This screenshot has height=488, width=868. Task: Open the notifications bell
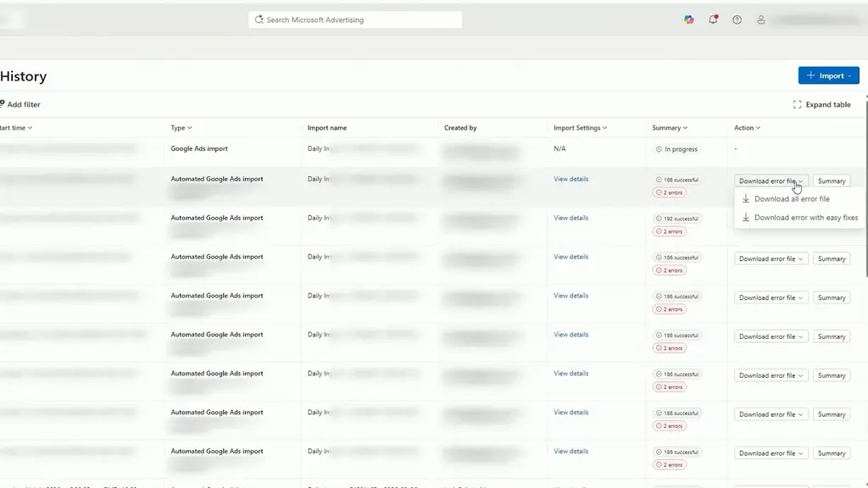[x=713, y=20]
